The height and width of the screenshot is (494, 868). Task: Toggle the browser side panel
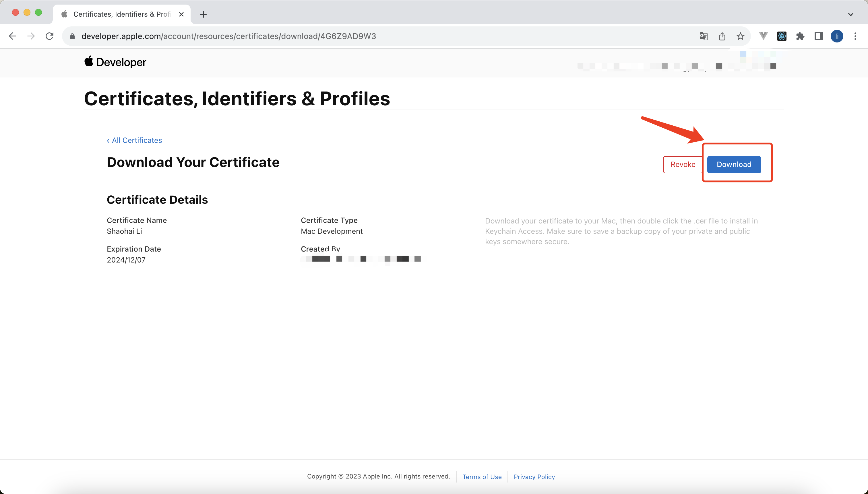pos(818,36)
